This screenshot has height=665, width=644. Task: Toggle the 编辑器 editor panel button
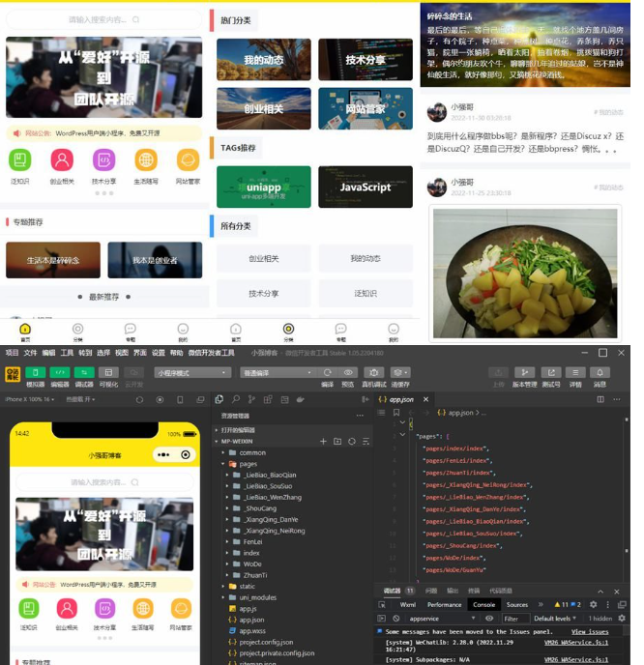pyautogui.click(x=60, y=373)
